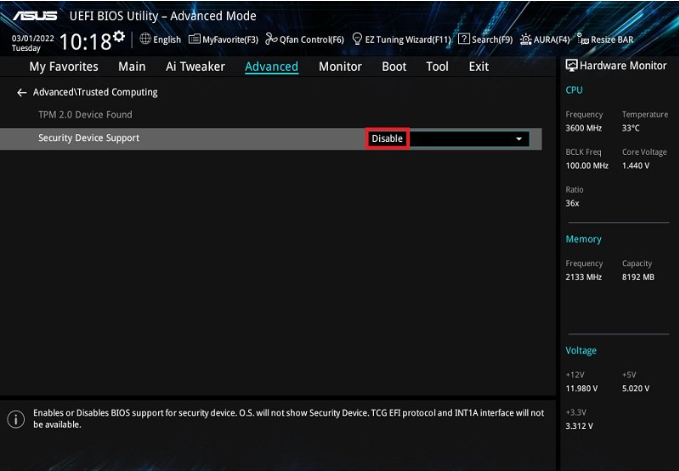Open the Monitor tab
679x471 pixels.
click(x=340, y=67)
